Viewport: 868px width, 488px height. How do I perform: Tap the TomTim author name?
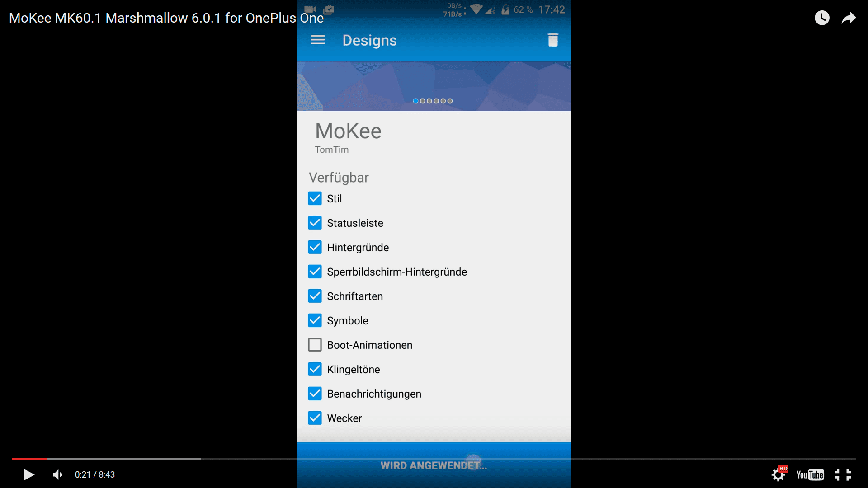[x=332, y=150]
